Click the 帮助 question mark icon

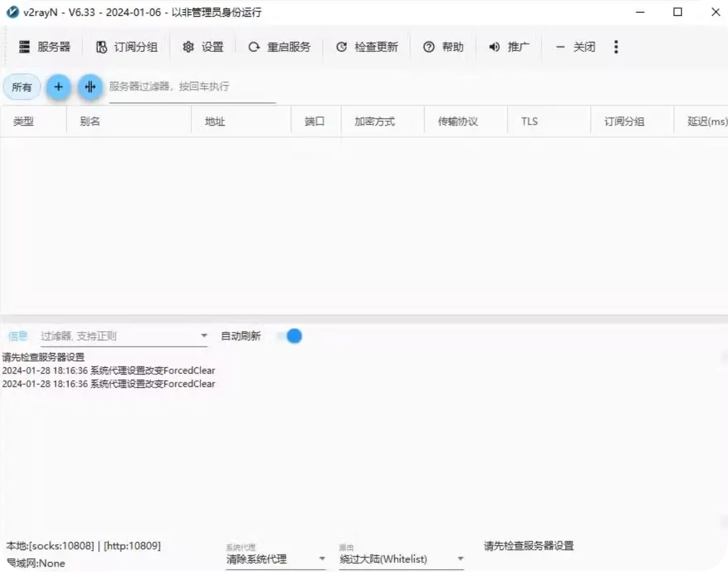click(x=429, y=47)
